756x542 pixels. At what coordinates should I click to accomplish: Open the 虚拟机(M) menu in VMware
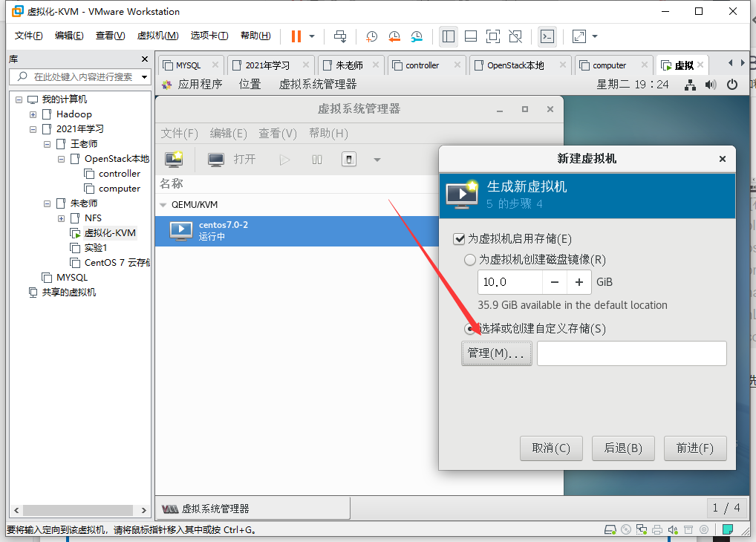coord(157,36)
